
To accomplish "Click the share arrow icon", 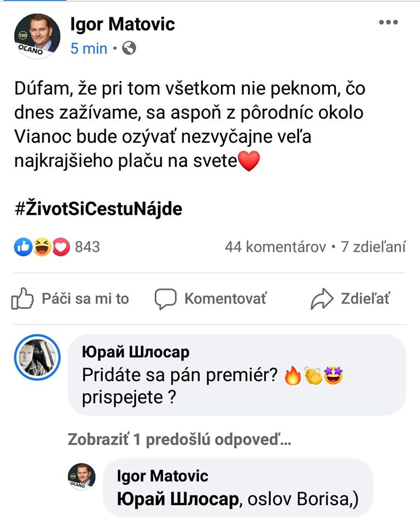I will point(321,299).
